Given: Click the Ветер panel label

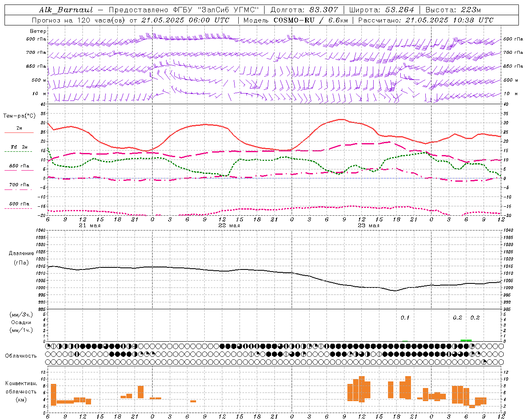Looking at the screenshot, I should click(38, 31).
